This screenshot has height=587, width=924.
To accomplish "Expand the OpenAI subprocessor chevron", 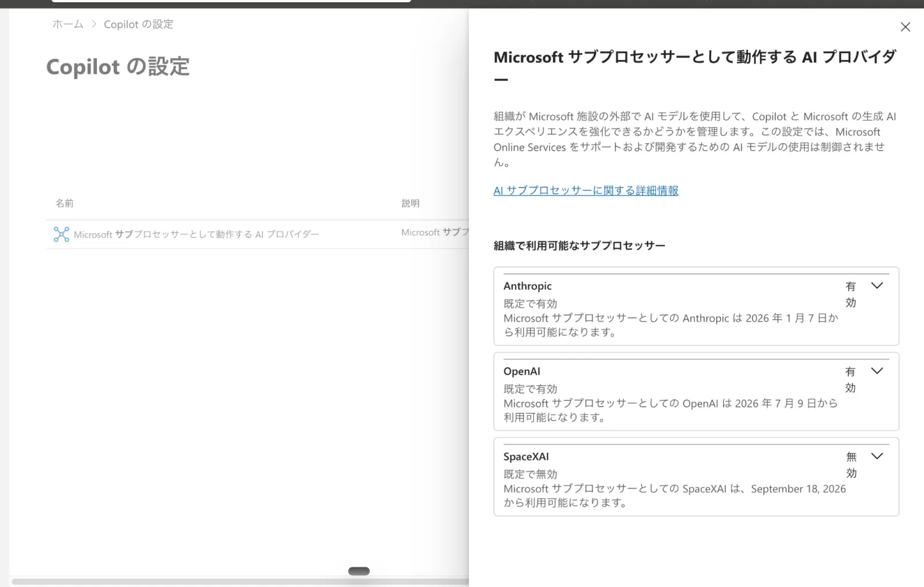I will point(877,371).
